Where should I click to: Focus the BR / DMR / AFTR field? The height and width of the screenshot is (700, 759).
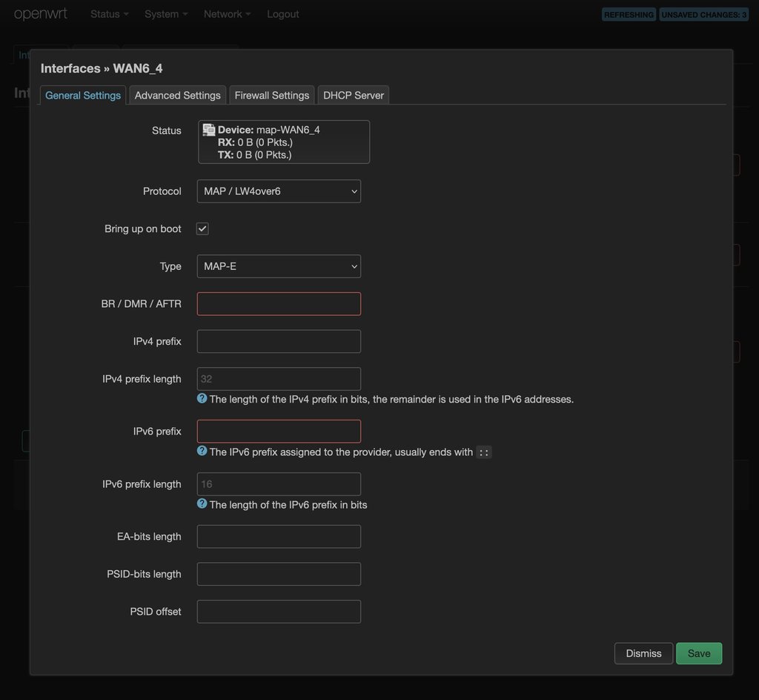(279, 304)
